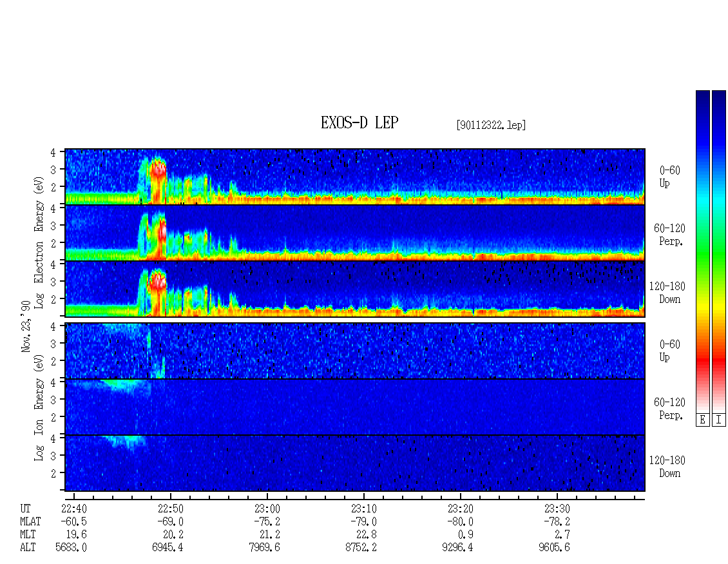The image size is (728, 564).
Task: Click the MLT value 22.8
Action: [x=367, y=535]
